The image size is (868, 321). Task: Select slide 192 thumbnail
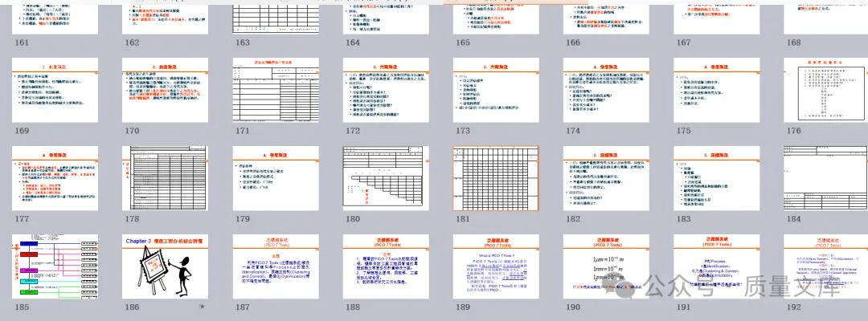coord(826,266)
